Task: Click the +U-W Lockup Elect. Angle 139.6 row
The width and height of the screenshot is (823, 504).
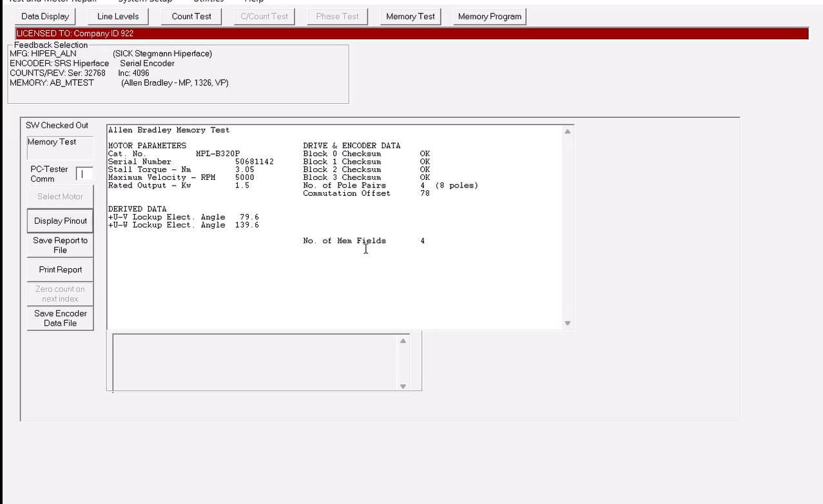Action: pyautogui.click(x=184, y=225)
